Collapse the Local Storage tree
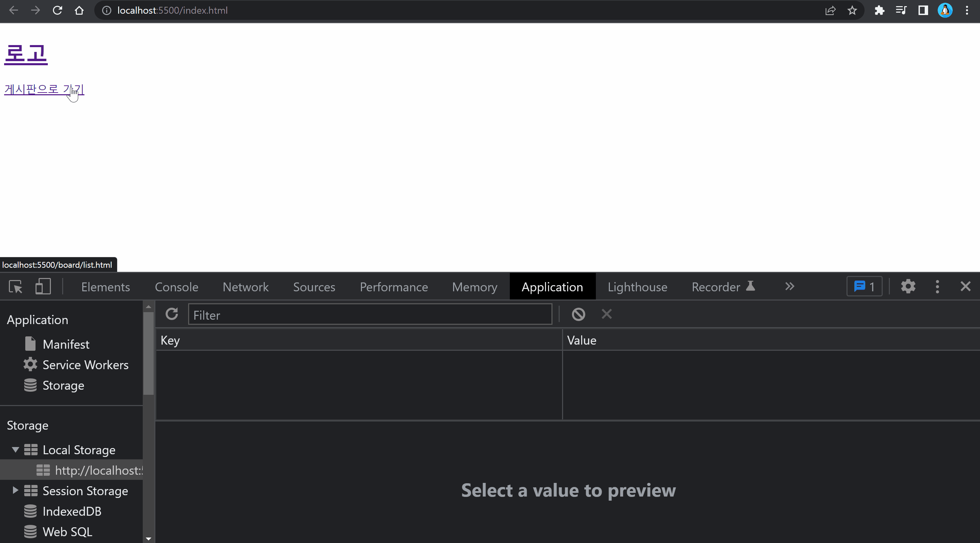This screenshot has height=543, width=980. 15,450
